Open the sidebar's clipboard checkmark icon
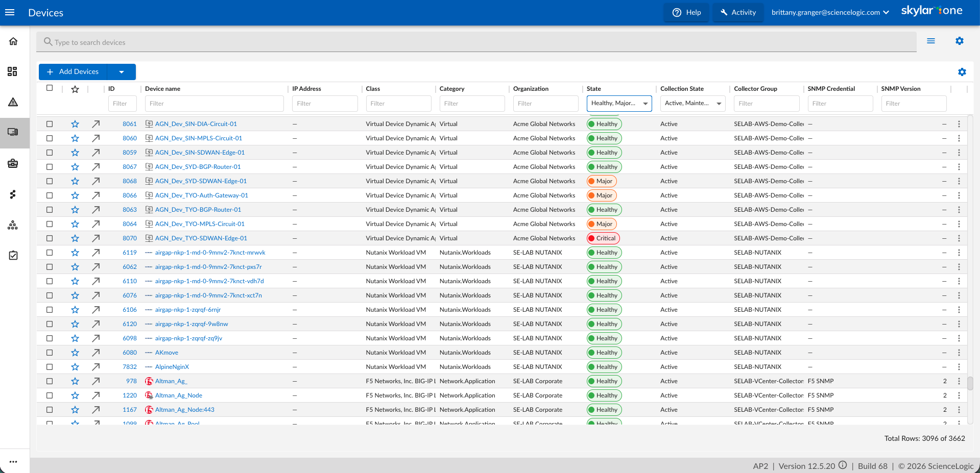 [13, 255]
